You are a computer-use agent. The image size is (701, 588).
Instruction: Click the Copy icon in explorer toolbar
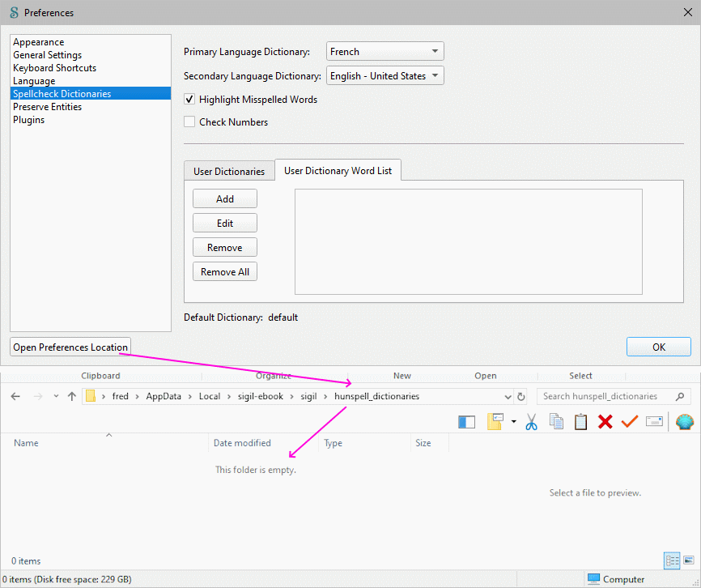tap(557, 422)
